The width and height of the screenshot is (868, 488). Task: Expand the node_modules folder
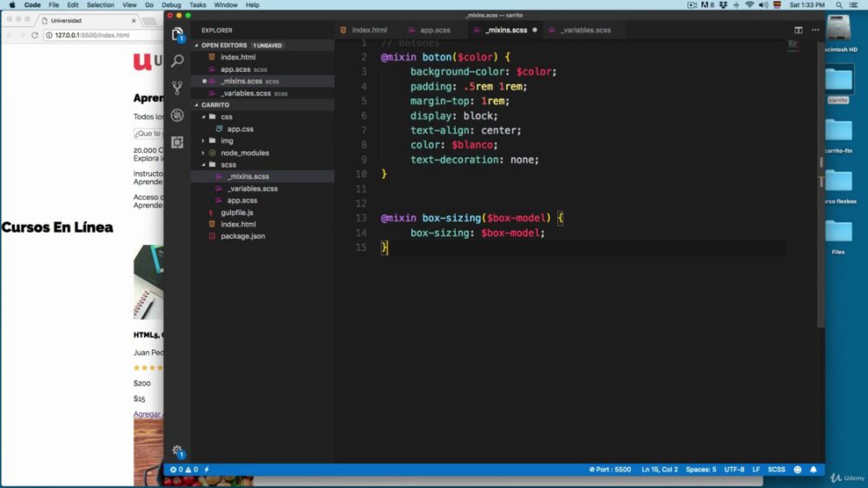[x=245, y=153]
